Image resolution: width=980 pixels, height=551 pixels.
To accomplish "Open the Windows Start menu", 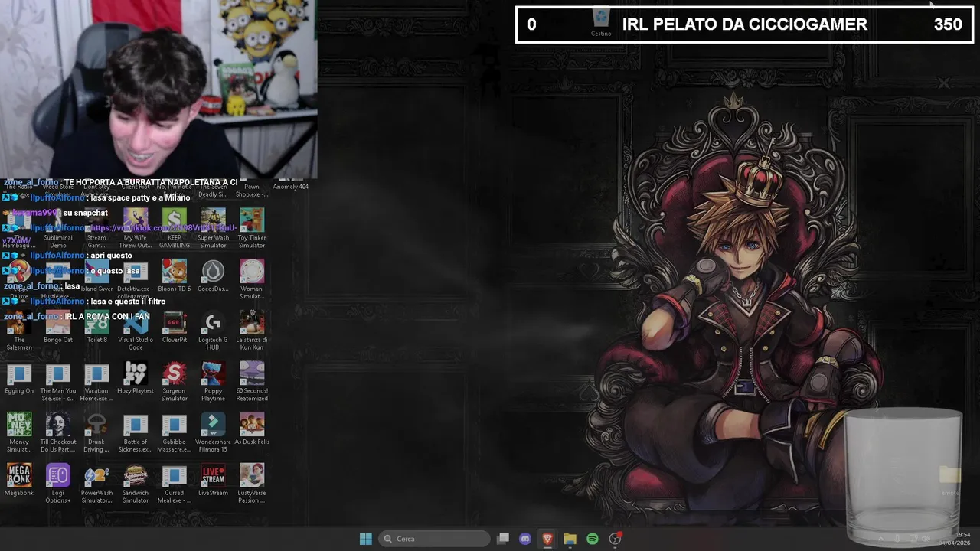I will [366, 539].
